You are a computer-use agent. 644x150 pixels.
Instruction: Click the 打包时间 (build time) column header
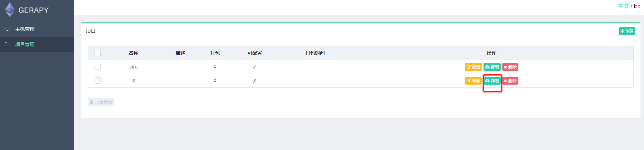315,53
